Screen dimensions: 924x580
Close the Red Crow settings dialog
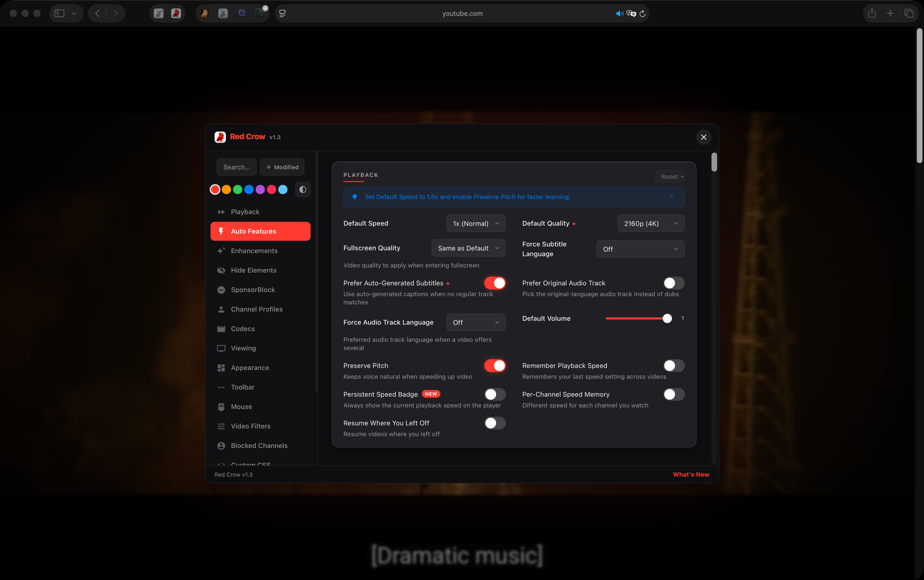[x=703, y=137]
